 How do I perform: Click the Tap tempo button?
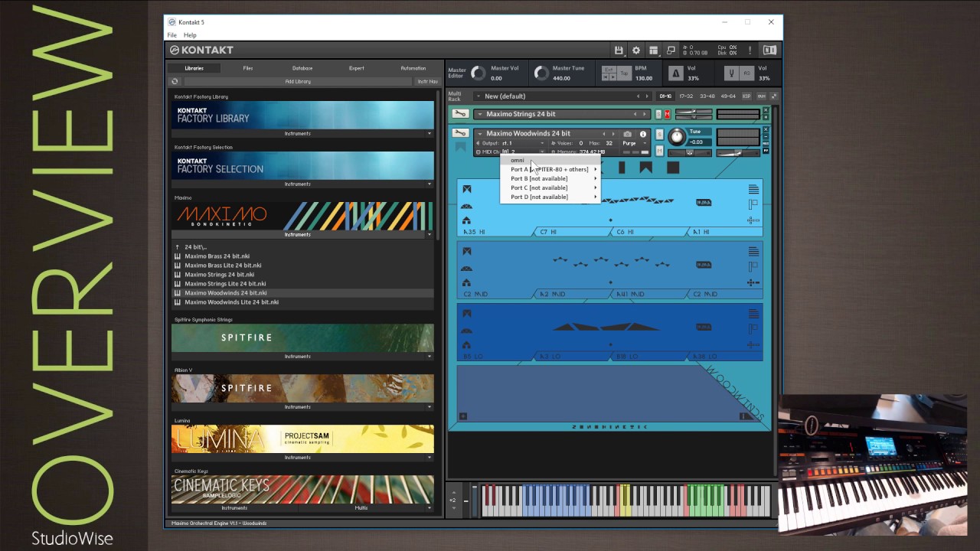coord(624,73)
